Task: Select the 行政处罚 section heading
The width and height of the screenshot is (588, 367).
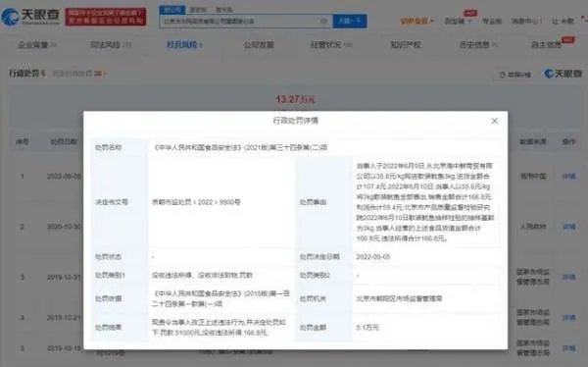Action: coord(27,74)
